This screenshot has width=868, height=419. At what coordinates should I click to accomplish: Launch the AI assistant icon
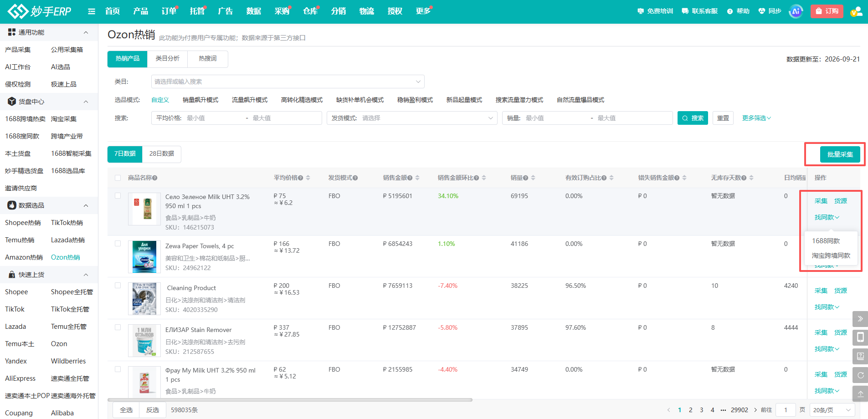(796, 11)
